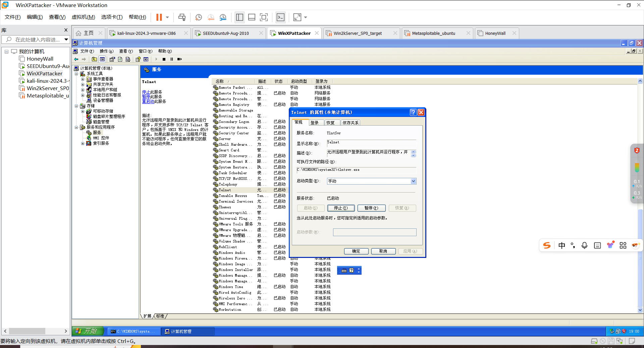Expand the 本地用户和组 tree node

click(x=83, y=90)
